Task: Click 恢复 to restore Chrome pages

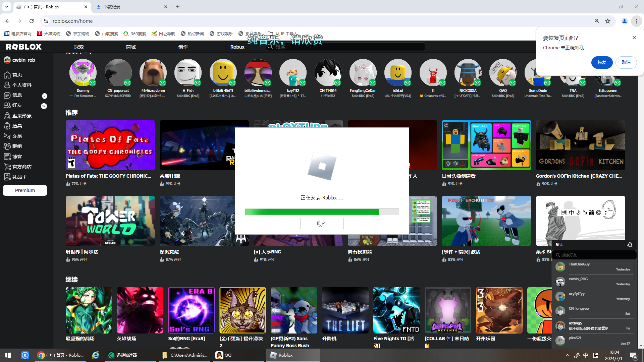Action: click(602, 62)
